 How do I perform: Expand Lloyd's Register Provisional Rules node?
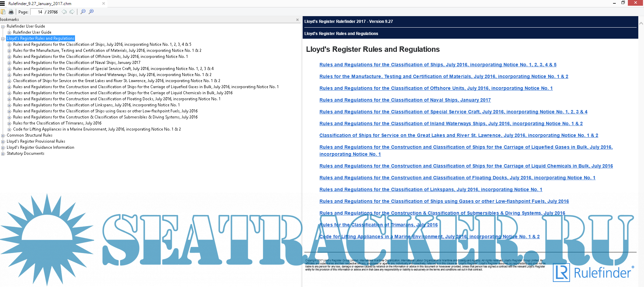3,142
